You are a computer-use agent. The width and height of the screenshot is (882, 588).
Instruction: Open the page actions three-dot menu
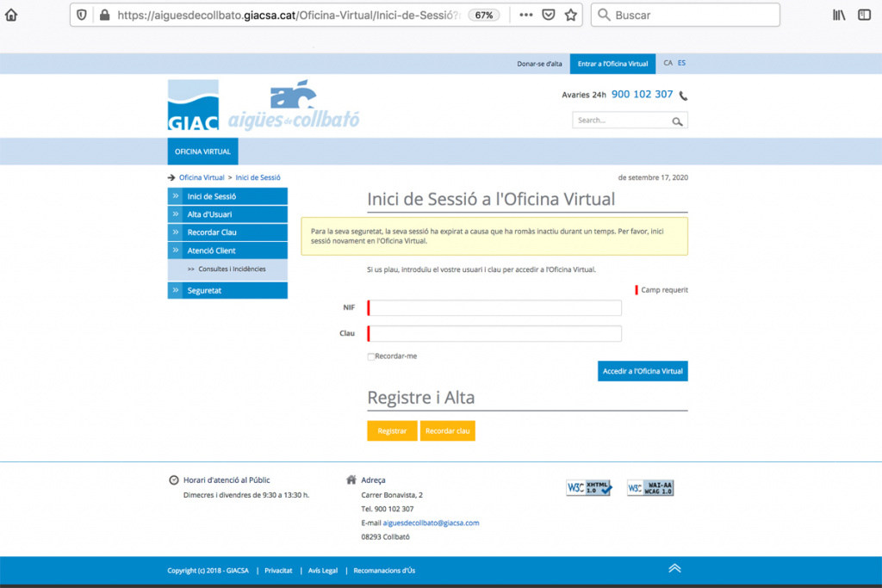click(x=526, y=15)
